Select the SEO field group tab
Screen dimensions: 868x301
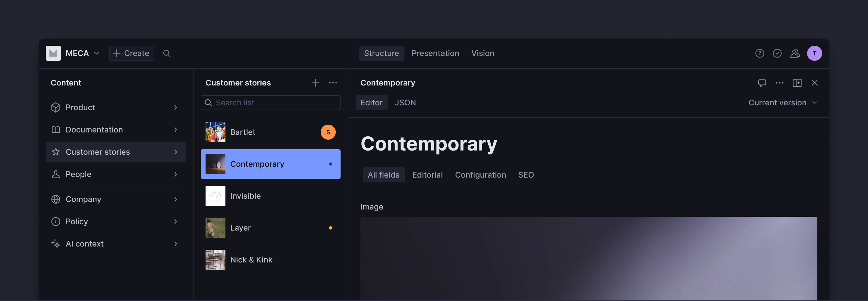click(526, 175)
